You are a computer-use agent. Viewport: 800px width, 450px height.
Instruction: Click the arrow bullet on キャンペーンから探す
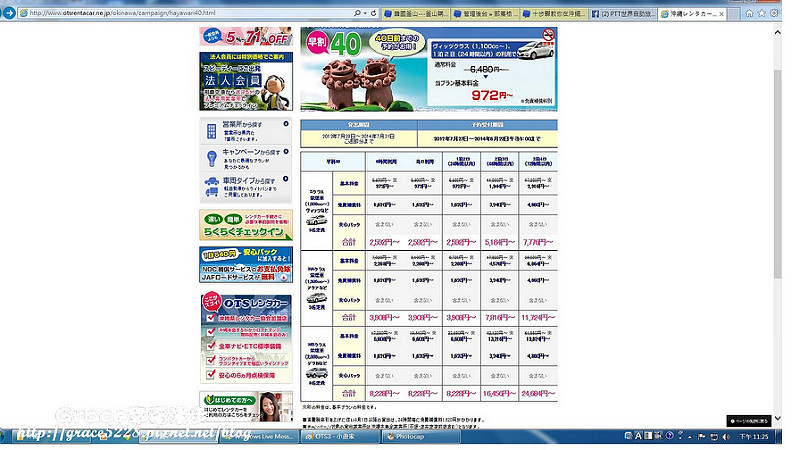point(286,152)
